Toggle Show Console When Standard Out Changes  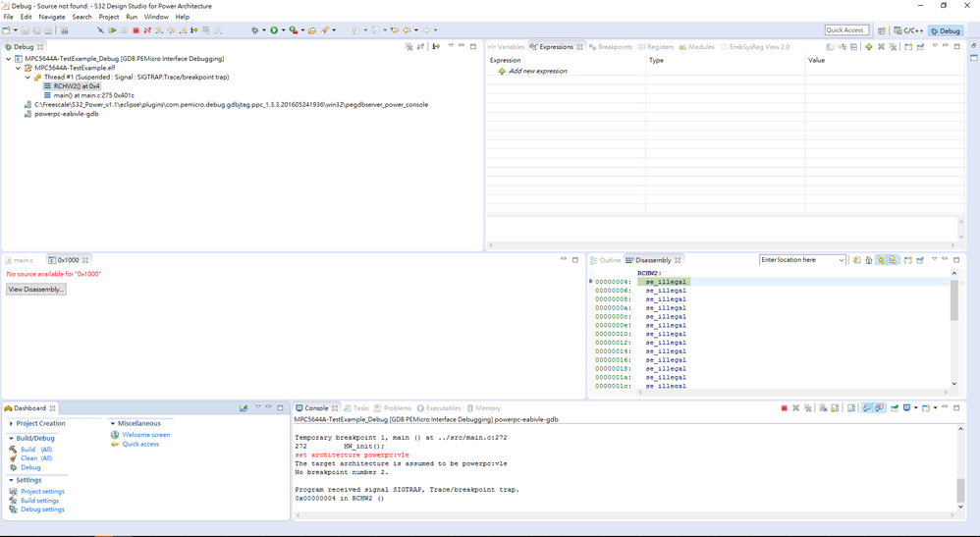[867, 408]
